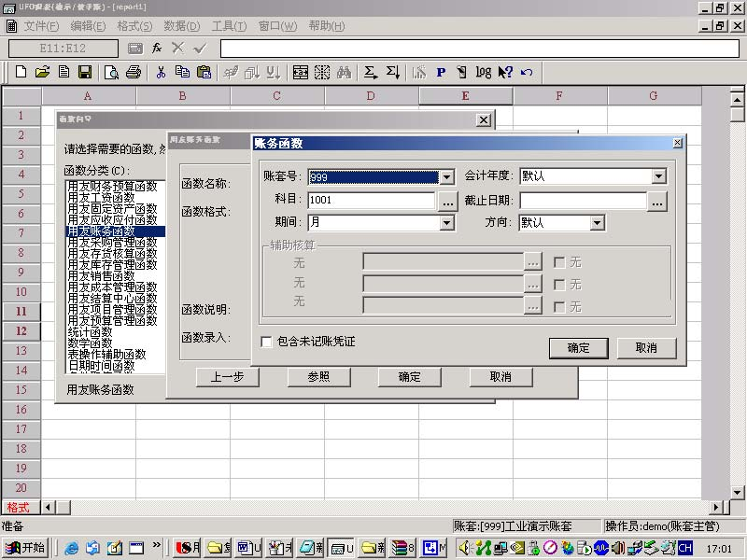This screenshot has height=560, width=747.
Task: Click the chart toolbar icon
Action: [x=419, y=73]
